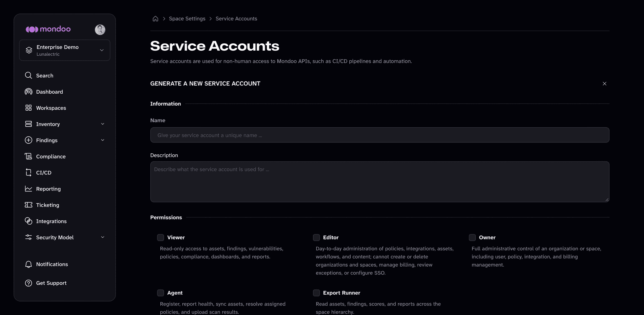Click the Dashboard icon in sidebar
This screenshot has width=644, height=315.
(x=28, y=91)
